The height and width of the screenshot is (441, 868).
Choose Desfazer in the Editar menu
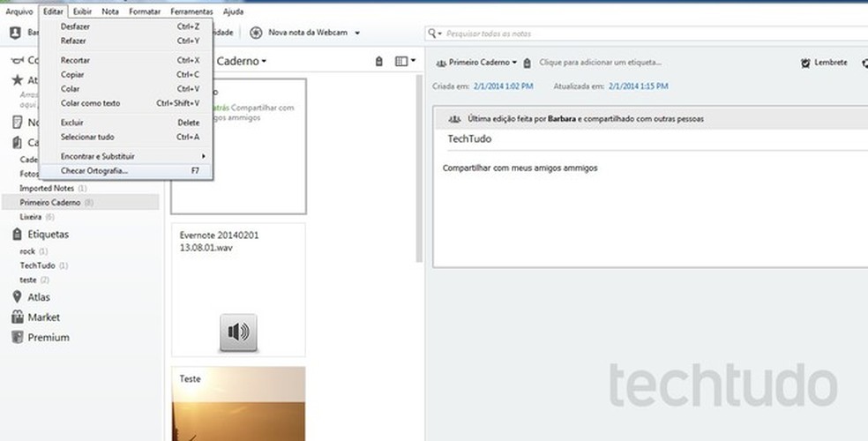pos(127,26)
